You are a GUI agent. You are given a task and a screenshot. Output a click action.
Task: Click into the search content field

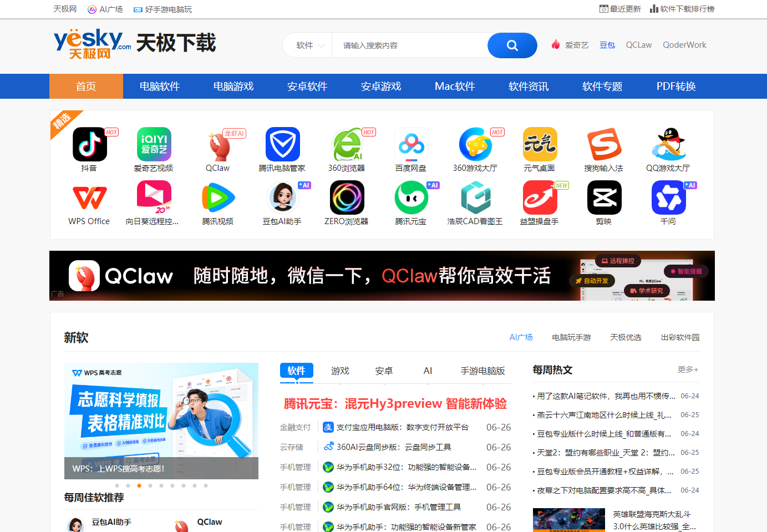[x=409, y=45]
